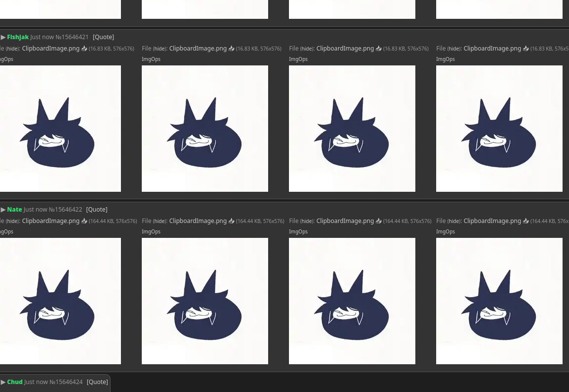
Task: Click download icon of Fishjak's second file
Action: pos(231,49)
